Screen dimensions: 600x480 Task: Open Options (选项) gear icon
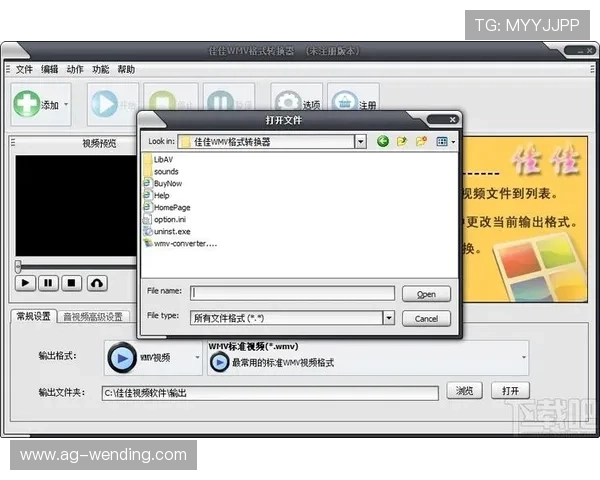[288, 101]
